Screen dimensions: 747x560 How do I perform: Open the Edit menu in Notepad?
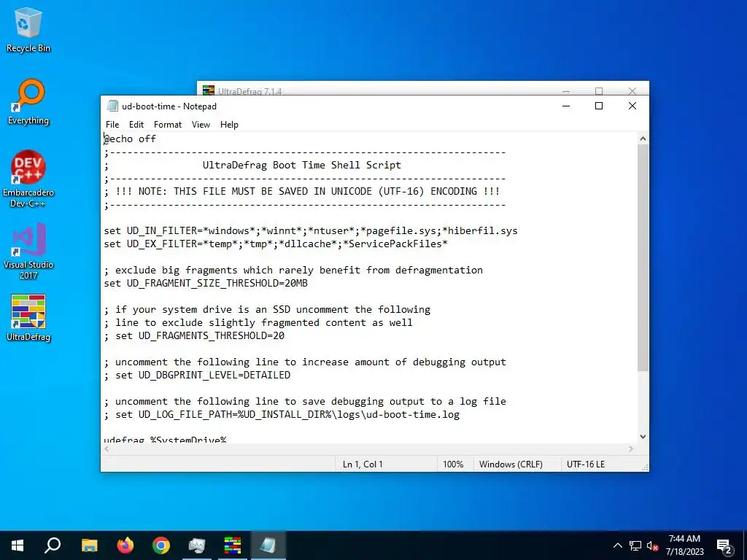(136, 124)
